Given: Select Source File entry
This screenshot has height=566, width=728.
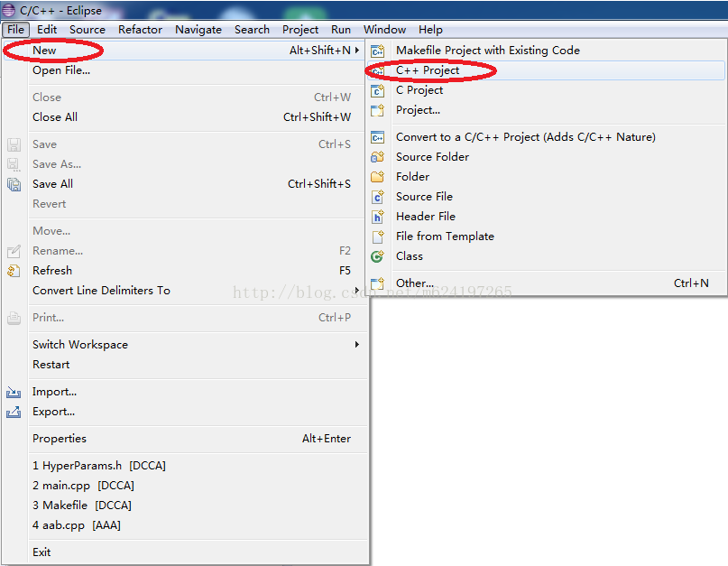Looking at the screenshot, I should [x=546, y=197].
